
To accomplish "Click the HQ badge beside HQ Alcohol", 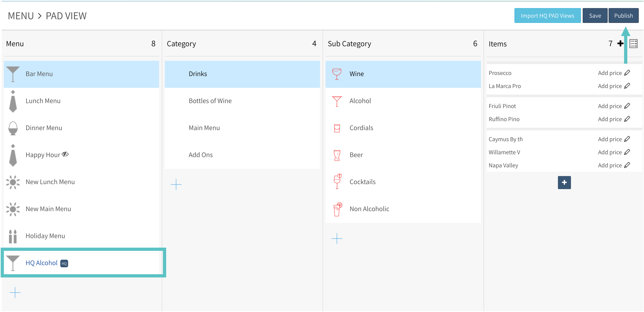I will tap(64, 263).
